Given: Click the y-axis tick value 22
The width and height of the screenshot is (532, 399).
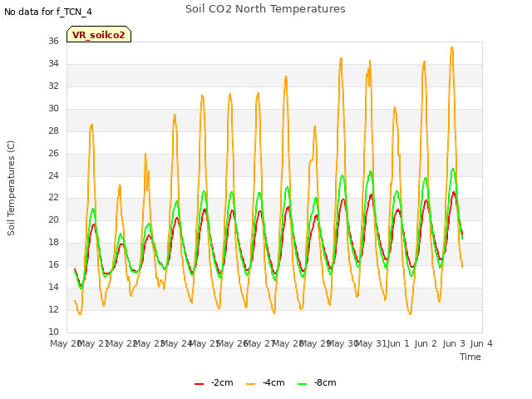Looking at the screenshot, I should click(x=53, y=198).
